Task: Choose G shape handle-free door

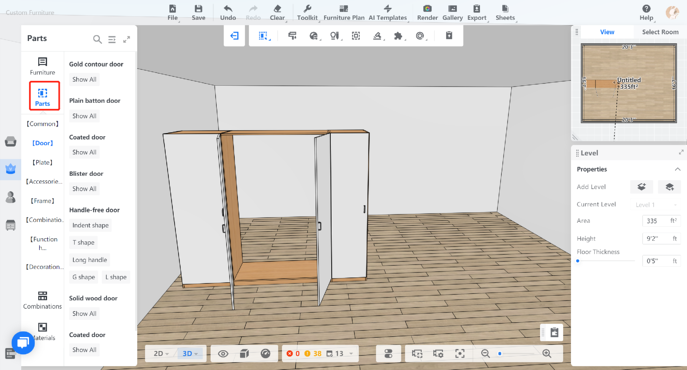Action: click(83, 277)
